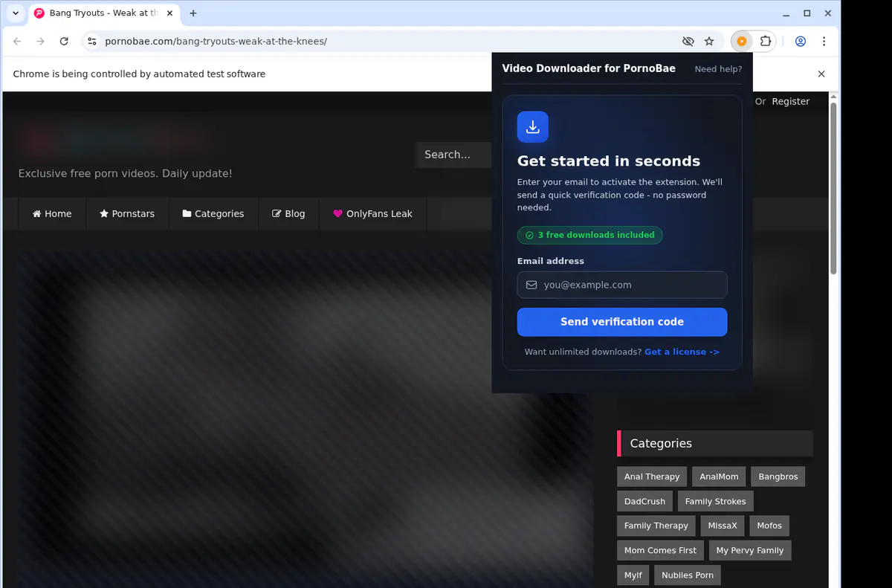Select the Mofos category tag
892x588 pixels.
click(769, 526)
